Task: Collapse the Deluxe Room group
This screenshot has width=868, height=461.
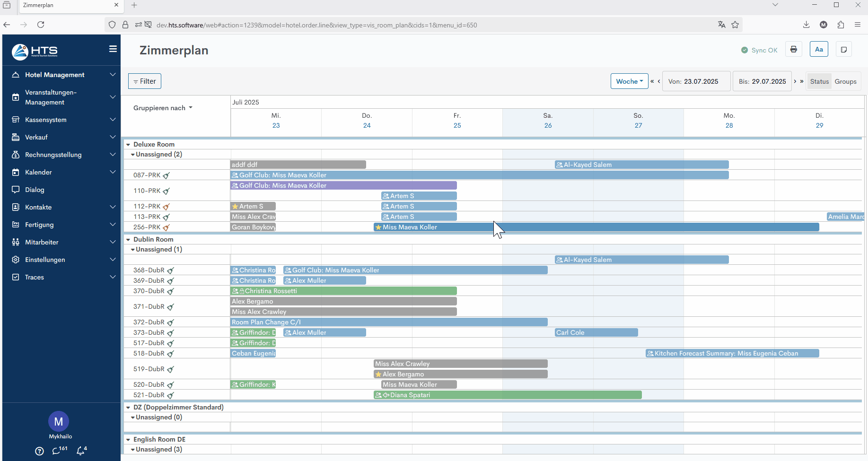Action: tap(128, 145)
